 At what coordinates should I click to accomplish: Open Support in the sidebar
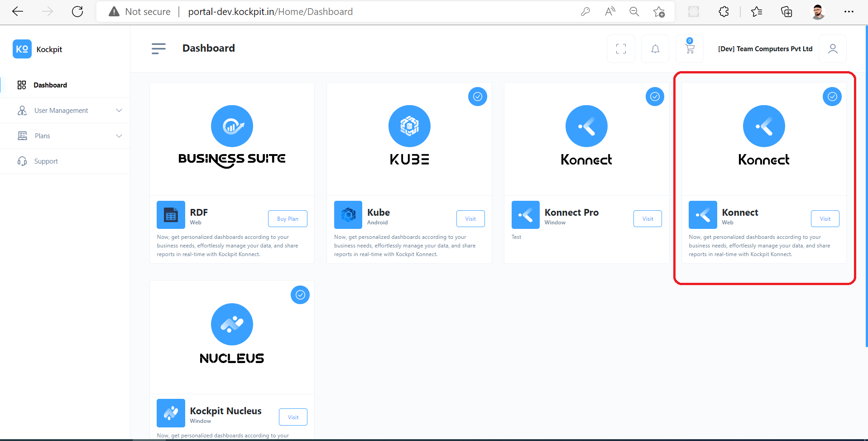(65, 161)
